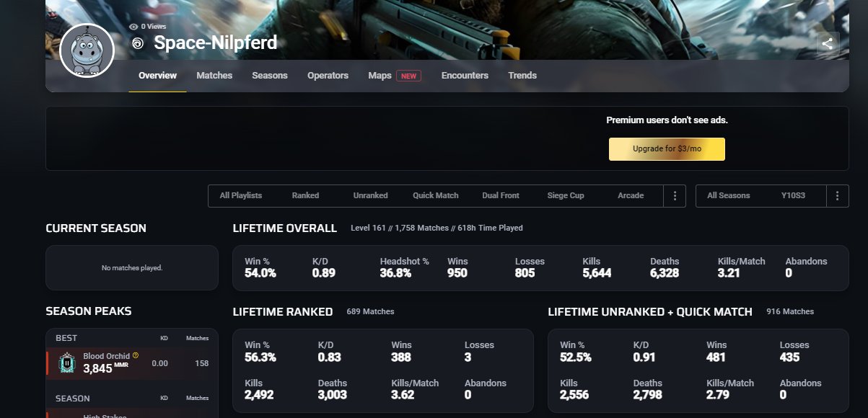Click the lifetime ranked Wins 388 value
868x418 pixels.
(401, 357)
